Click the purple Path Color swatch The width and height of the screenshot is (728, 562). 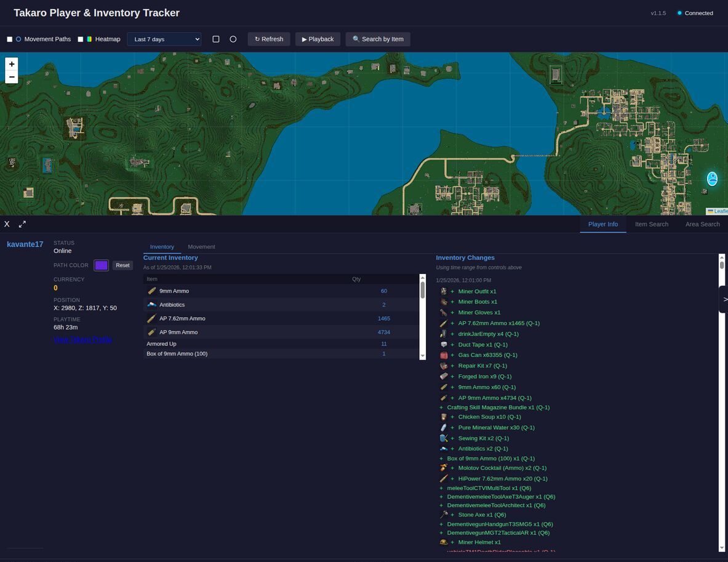click(x=101, y=265)
